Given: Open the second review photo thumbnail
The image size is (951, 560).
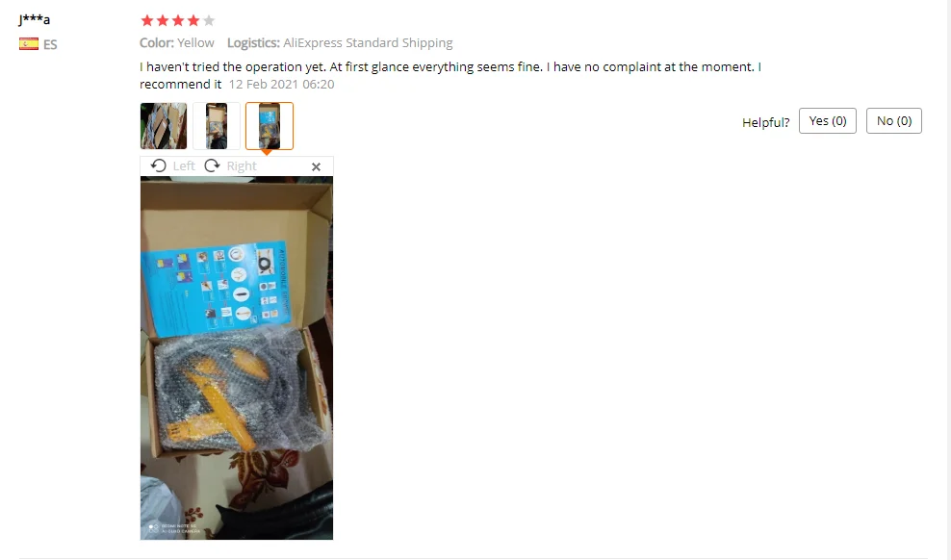Looking at the screenshot, I should pos(217,126).
